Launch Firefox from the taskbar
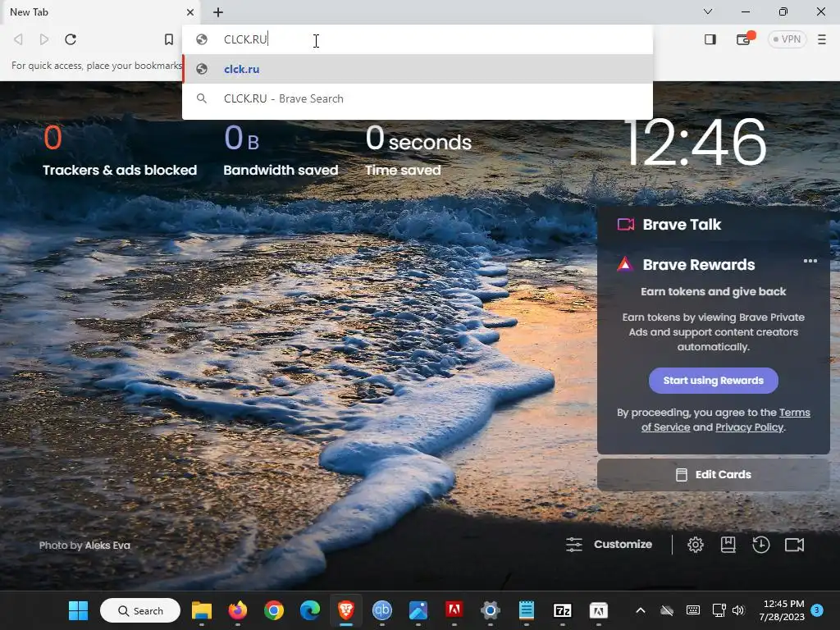 [x=238, y=610]
